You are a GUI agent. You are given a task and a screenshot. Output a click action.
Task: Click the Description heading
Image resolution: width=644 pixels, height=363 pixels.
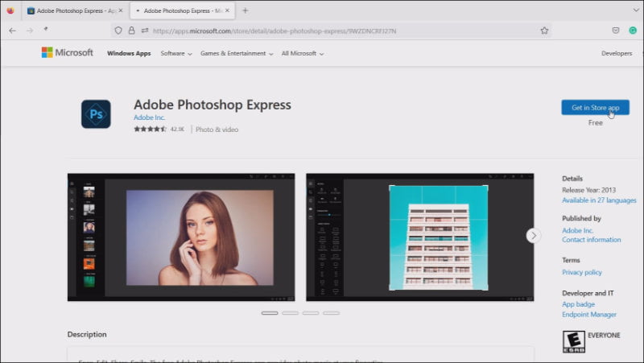tap(87, 334)
